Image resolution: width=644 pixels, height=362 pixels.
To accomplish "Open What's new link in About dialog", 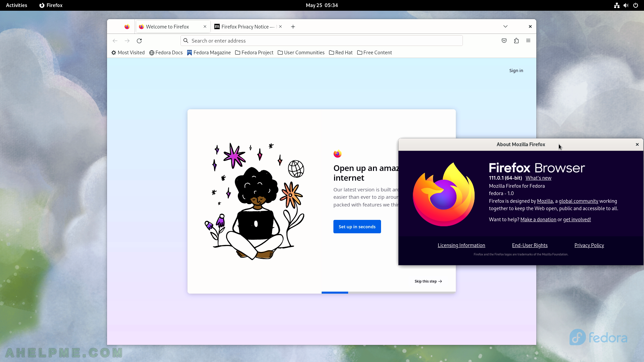I will pyautogui.click(x=538, y=178).
